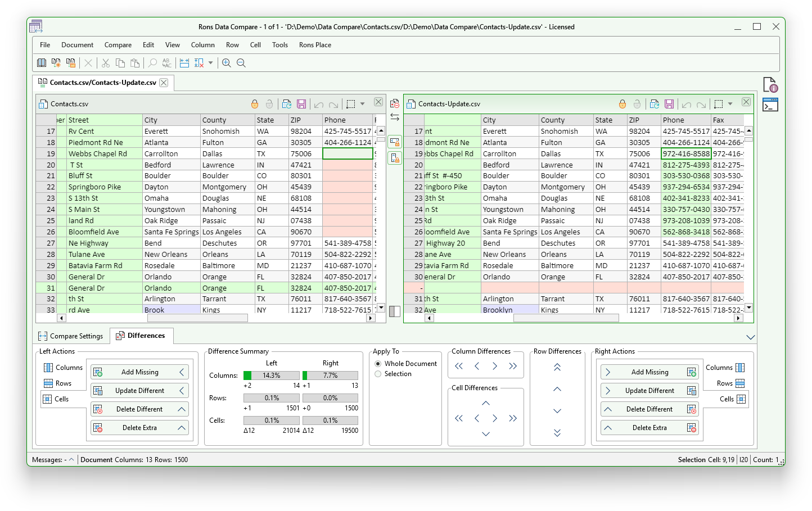Save the Contacts.csv left pane
Screen dimensions: 812x511
pos(301,104)
